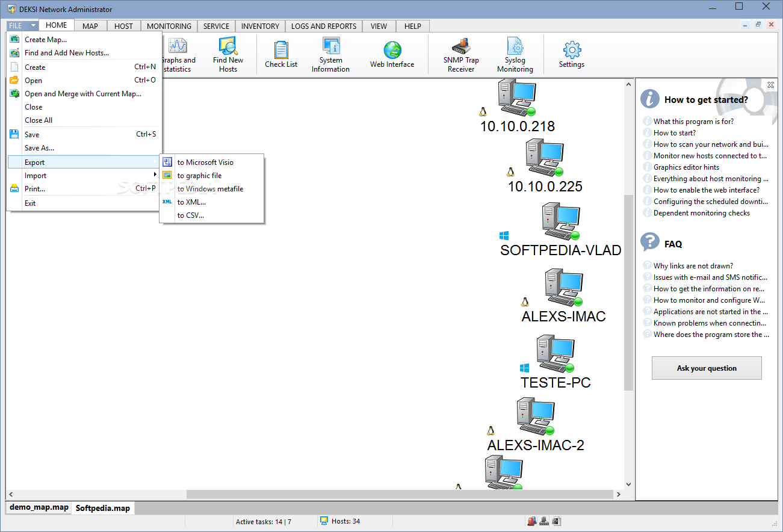Close the How to get started panel

[x=770, y=85]
